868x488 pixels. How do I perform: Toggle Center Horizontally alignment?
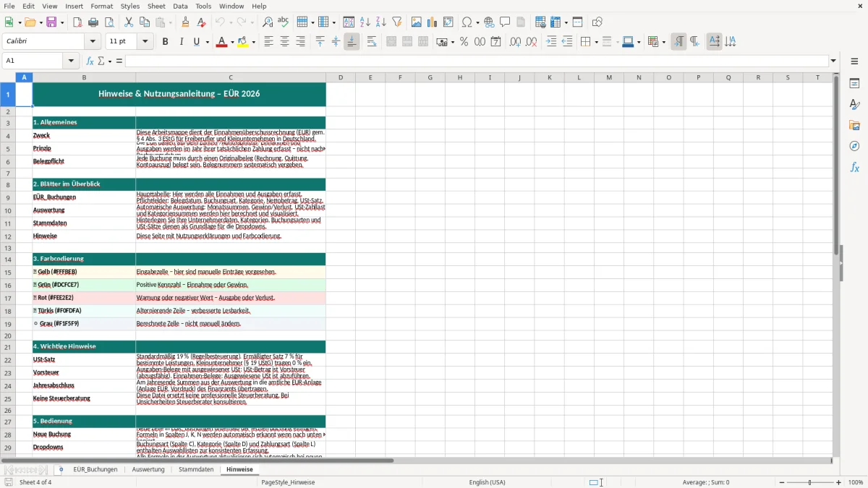[284, 42]
